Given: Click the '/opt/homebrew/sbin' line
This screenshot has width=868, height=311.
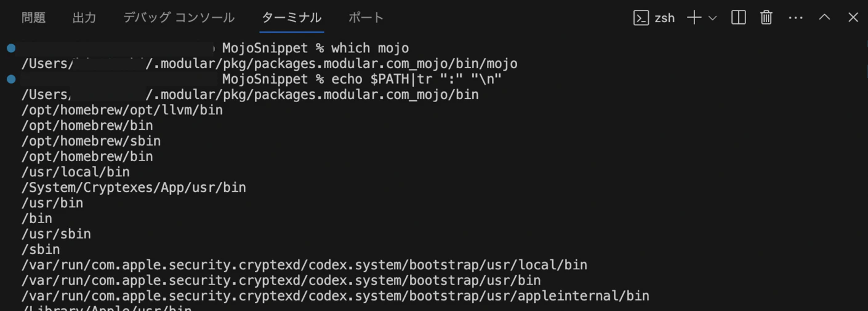Looking at the screenshot, I should 91,141.
